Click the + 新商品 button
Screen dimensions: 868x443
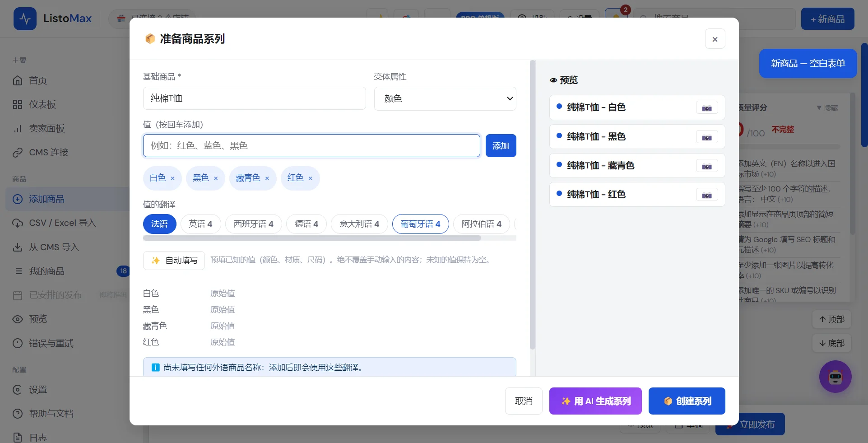tap(827, 19)
